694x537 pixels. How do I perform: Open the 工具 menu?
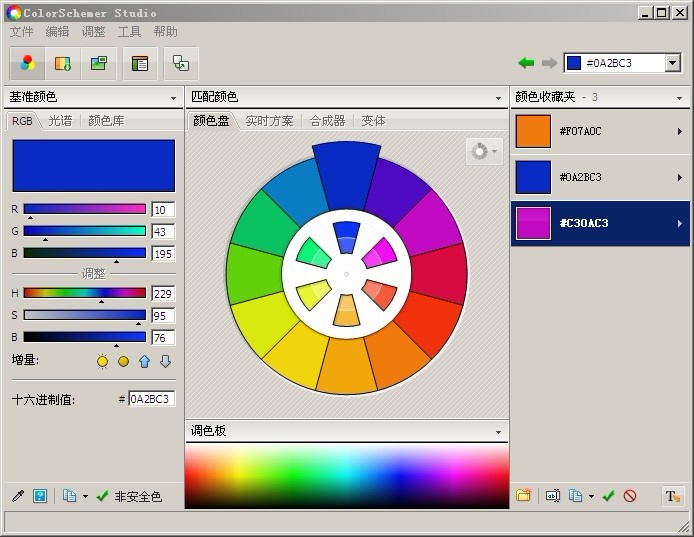tap(129, 31)
